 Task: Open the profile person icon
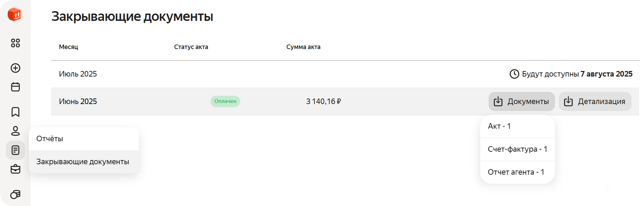tap(15, 132)
